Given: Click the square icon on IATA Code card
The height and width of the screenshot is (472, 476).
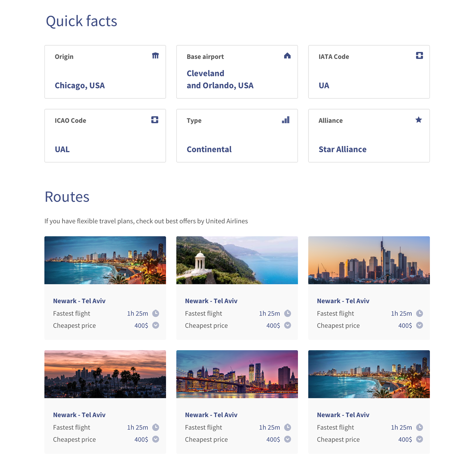Looking at the screenshot, I should tap(419, 56).
